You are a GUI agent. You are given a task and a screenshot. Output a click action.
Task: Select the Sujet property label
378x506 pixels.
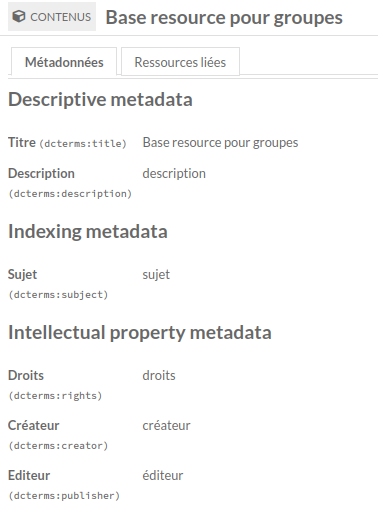coord(22,275)
